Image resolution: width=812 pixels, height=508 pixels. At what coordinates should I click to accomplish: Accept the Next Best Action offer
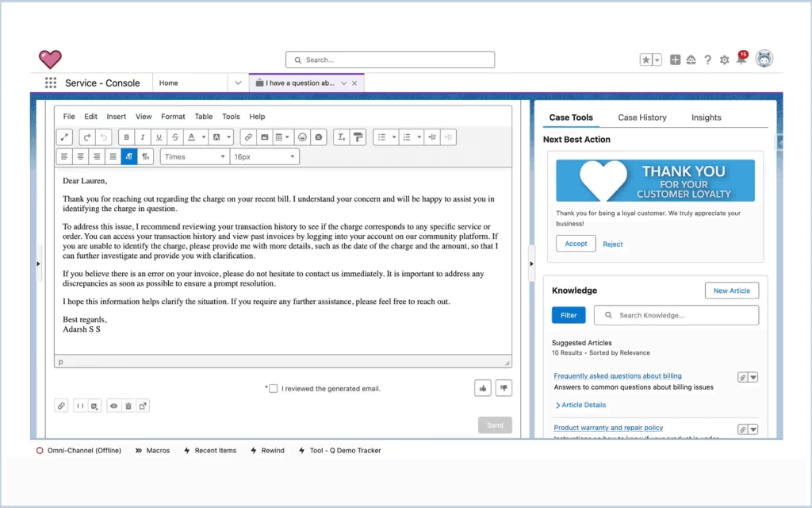(576, 244)
